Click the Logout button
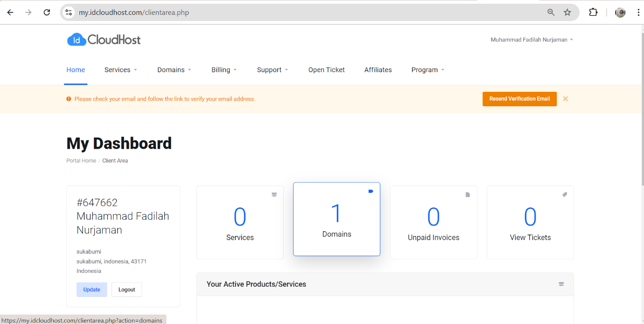Screen dimensions: 644x324 (126, 290)
